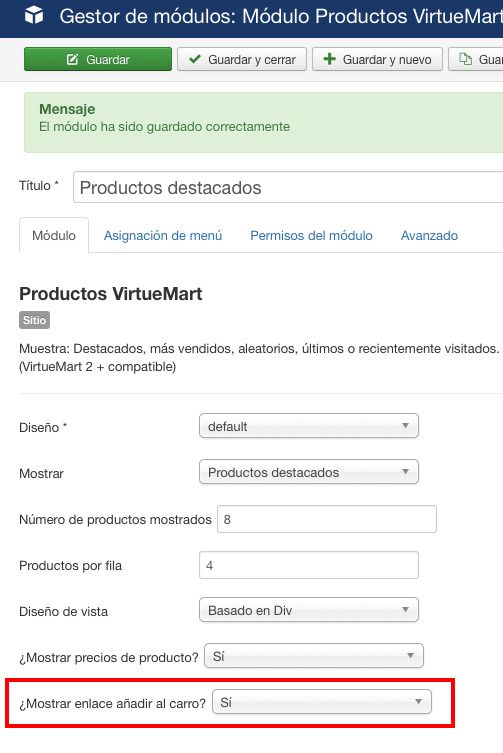
Task: Click the plus icon on Guardar y nuevo
Action: point(330,59)
